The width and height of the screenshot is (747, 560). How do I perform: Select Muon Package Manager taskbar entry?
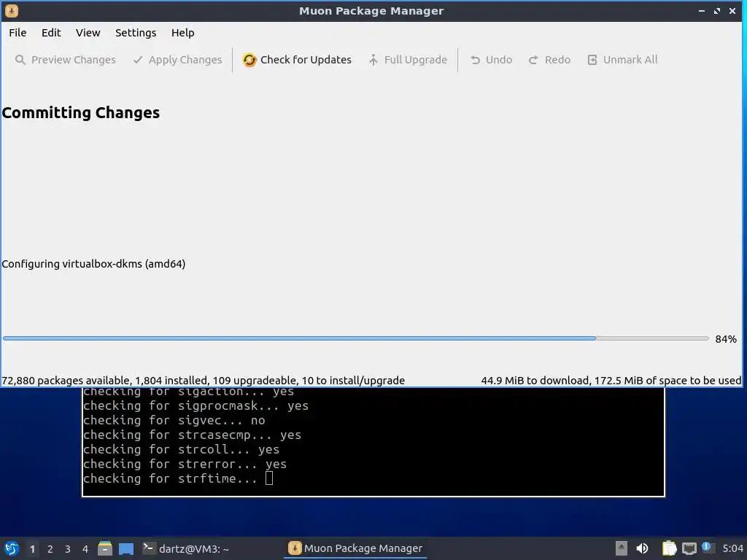355,548
